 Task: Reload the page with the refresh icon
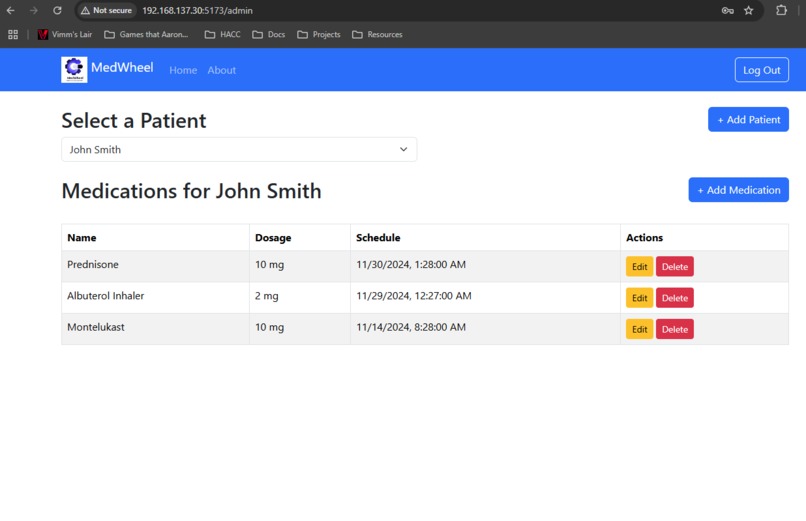(57, 10)
